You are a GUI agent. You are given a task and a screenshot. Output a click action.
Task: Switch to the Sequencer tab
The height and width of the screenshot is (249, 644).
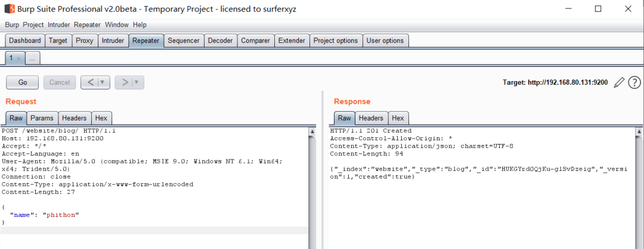tap(184, 41)
